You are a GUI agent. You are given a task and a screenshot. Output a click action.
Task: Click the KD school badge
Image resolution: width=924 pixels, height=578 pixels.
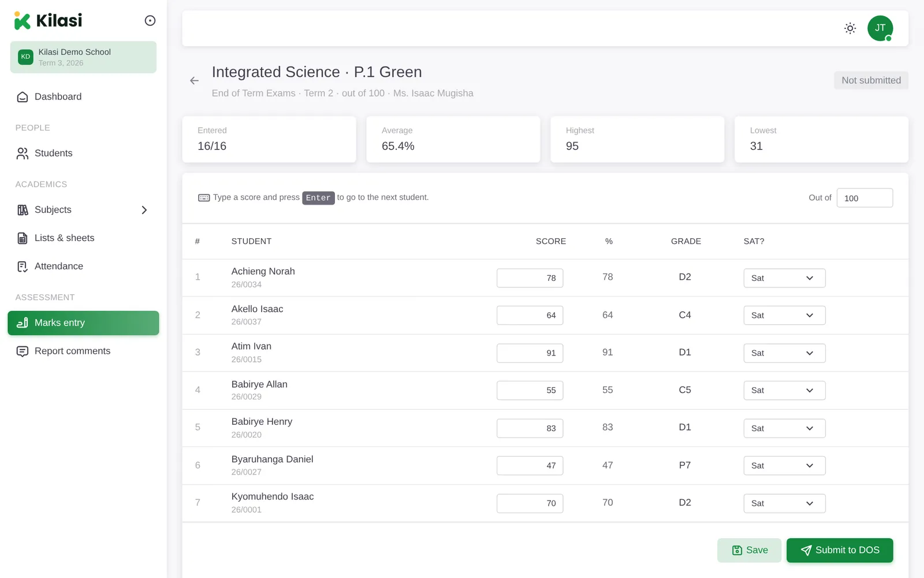tap(25, 57)
